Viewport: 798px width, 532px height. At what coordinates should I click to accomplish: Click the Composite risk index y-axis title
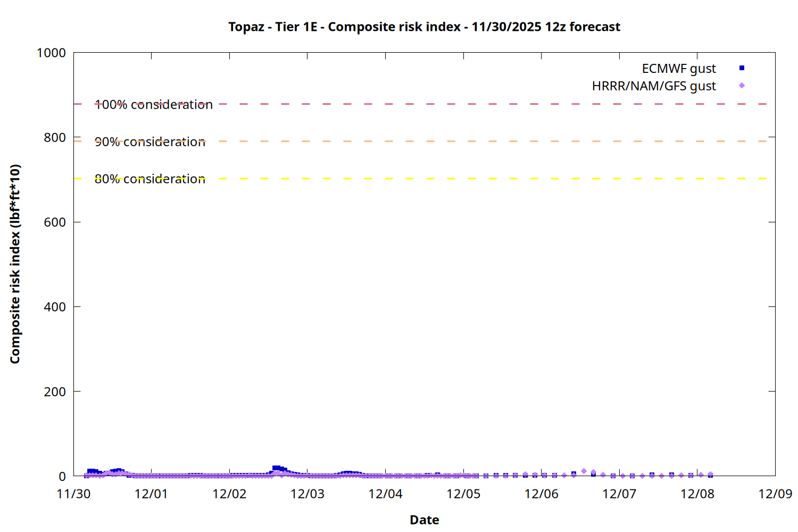15,264
